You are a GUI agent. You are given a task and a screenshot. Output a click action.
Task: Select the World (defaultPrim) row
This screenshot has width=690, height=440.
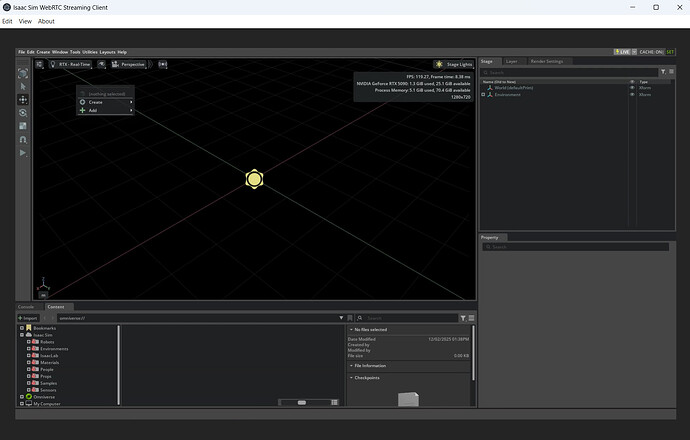click(577, 88)
